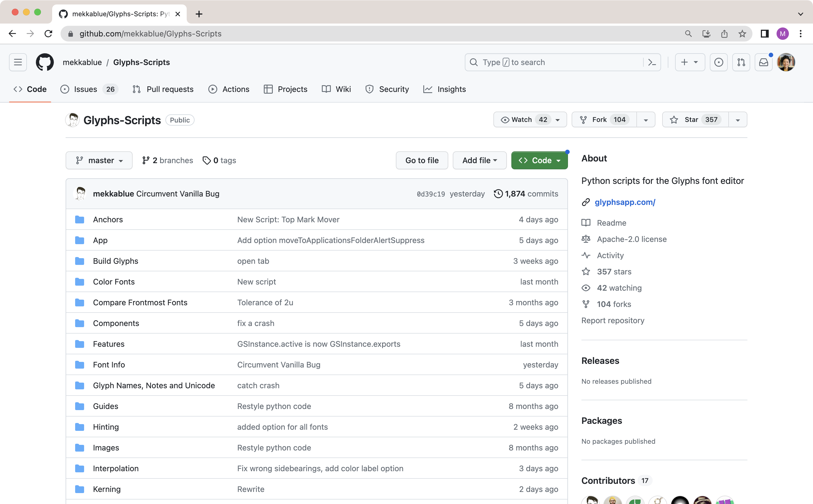Open the Compare Frontmost Fonts folder
The image size is (813, 504).
point(140,302)
